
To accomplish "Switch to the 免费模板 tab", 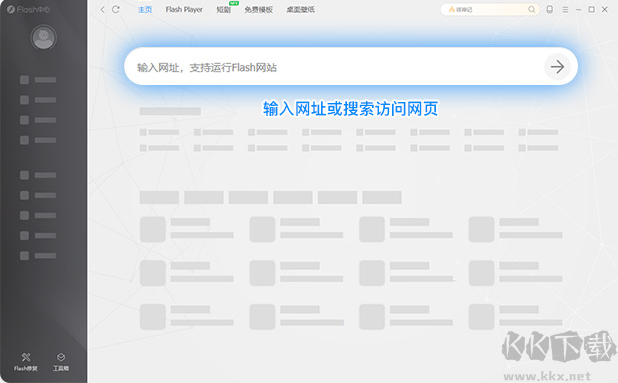I will pyautogui.click(x=259, y=9).
